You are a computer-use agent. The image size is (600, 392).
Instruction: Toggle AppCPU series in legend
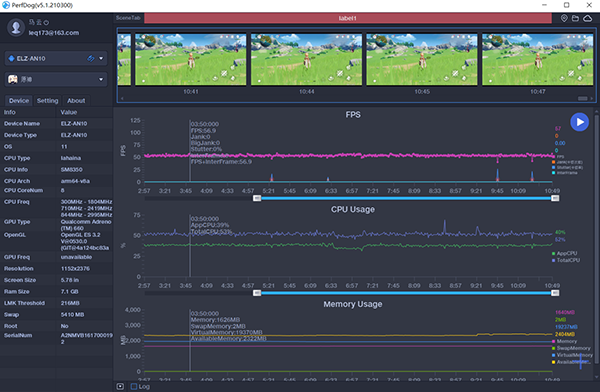pos(564,253)
